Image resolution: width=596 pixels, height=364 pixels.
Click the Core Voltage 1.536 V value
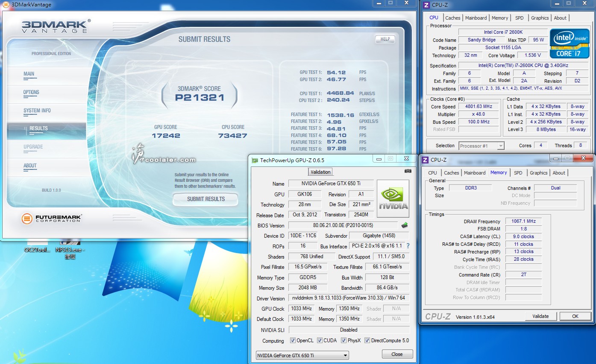532,55
